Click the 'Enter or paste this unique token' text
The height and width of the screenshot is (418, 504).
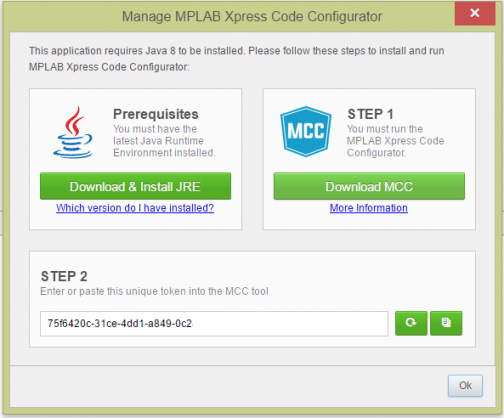(154, 291)
